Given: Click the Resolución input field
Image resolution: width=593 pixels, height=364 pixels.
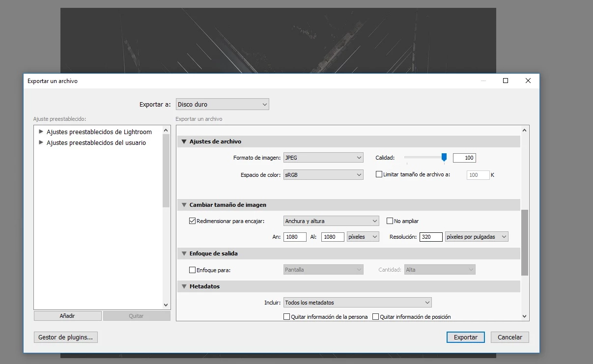Looking at the screenshot, I should click(431, 237).
